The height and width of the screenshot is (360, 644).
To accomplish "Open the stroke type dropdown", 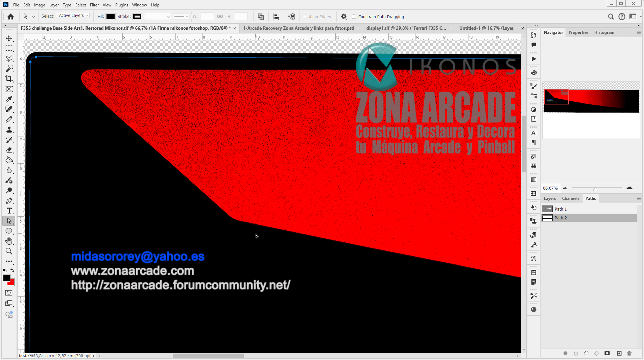I will 181,16.
